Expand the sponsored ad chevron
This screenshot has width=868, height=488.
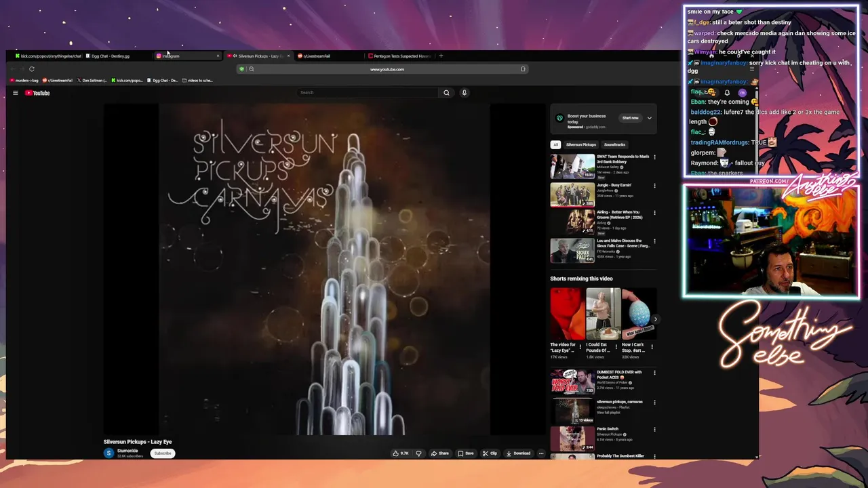point(649,118)
